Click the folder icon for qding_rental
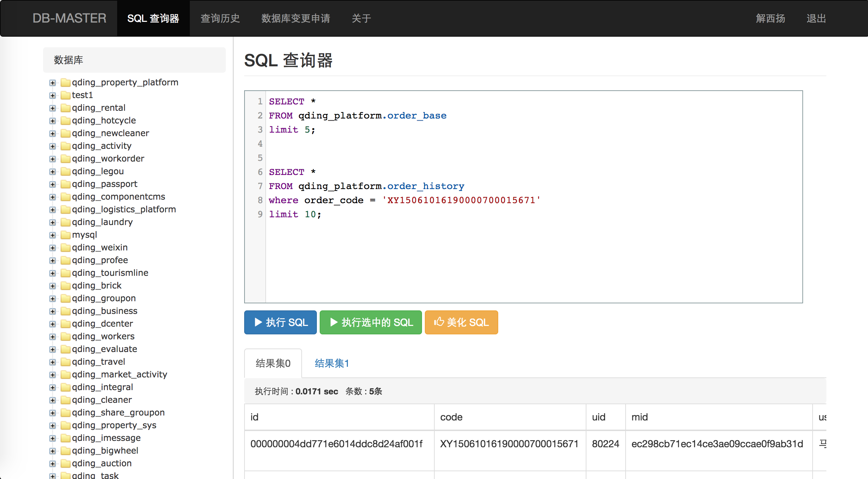868x479 pixels. pyautogui.click(x=65, y=108)
